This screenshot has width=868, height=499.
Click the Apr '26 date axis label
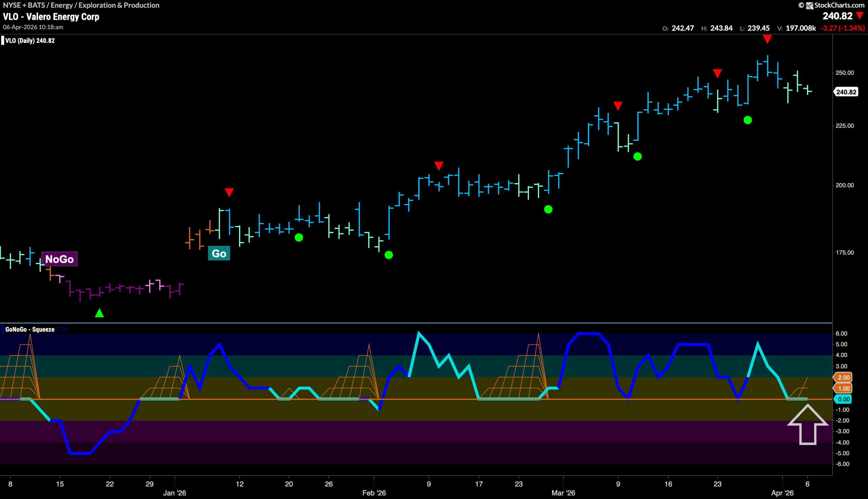[x=782, y=493]
